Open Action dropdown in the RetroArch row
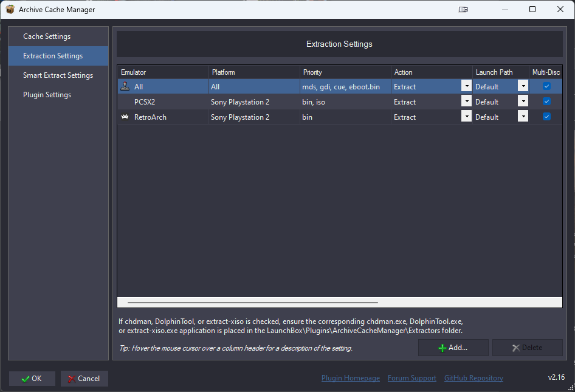The image size is (575, 392). 466,116
